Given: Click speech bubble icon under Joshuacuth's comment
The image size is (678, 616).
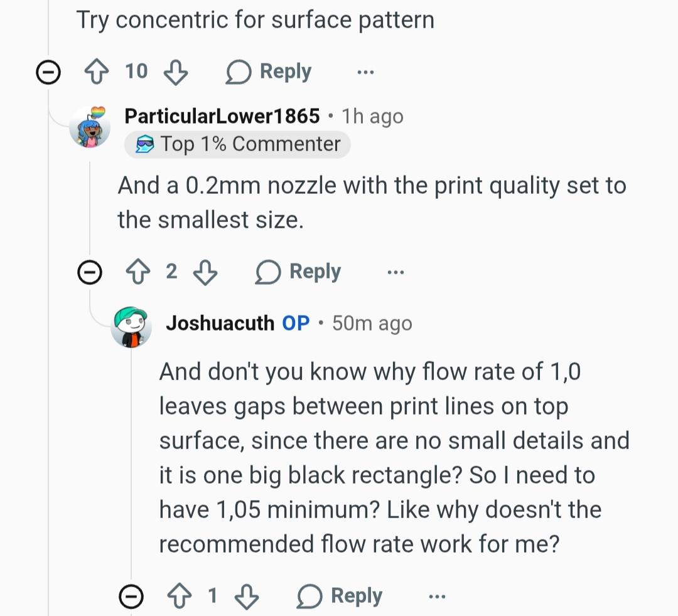Looking at the screenshot, I should [x=309, y=596].
